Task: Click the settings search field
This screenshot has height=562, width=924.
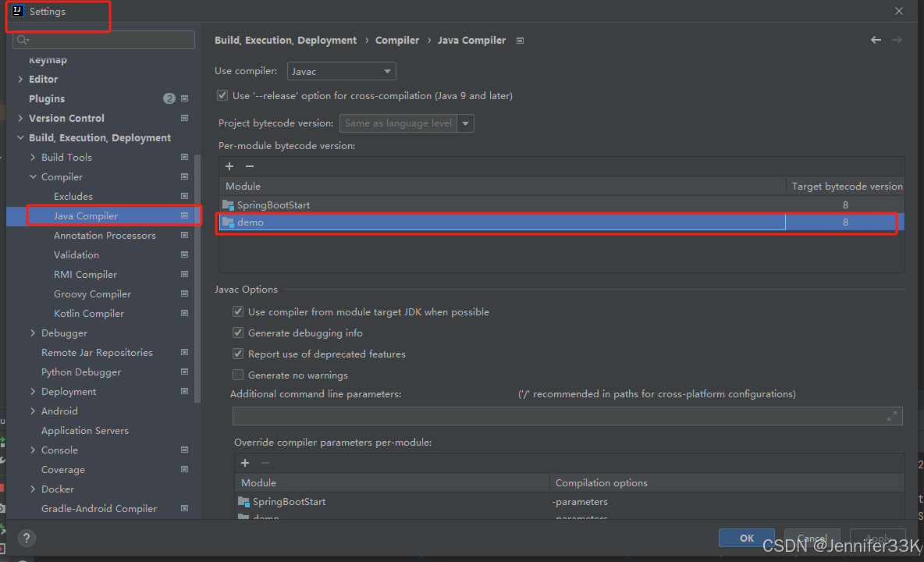Action: 102,38
